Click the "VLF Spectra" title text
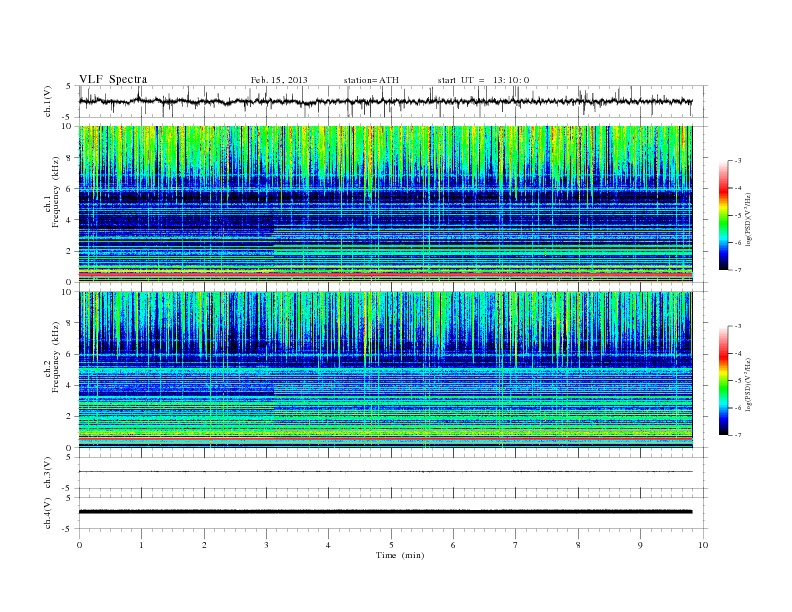792x612 pixels. (x=113, y=79)
